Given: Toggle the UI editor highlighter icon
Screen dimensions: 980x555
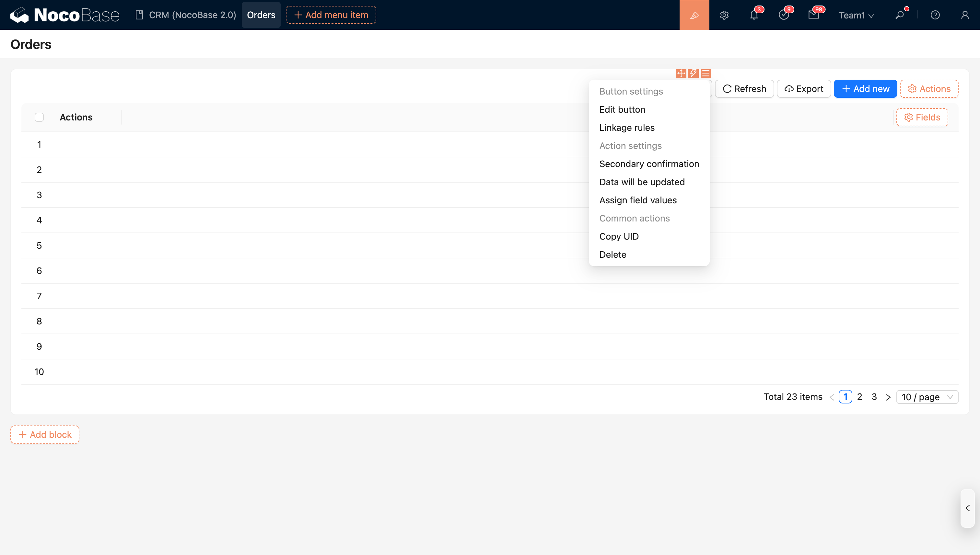Looking at the screenshot, I should tap(694, 15).
